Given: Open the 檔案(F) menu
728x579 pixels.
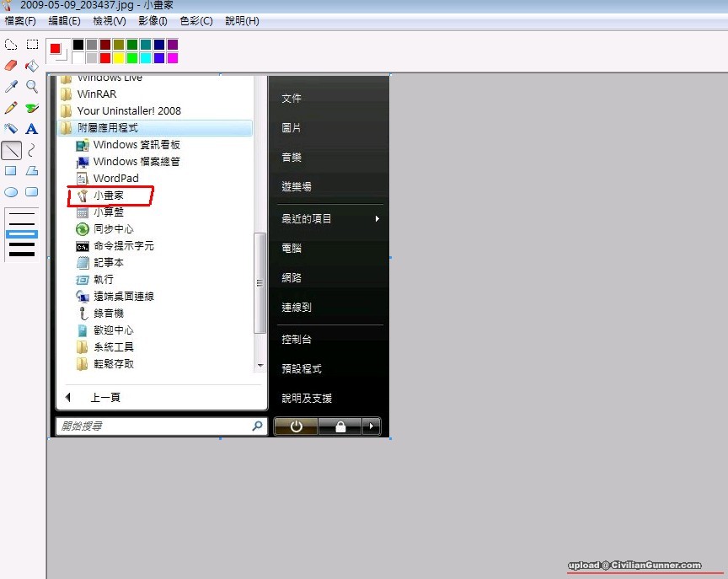Looking at the screenshot, I should pyautogui.click(x=20, y=20).
